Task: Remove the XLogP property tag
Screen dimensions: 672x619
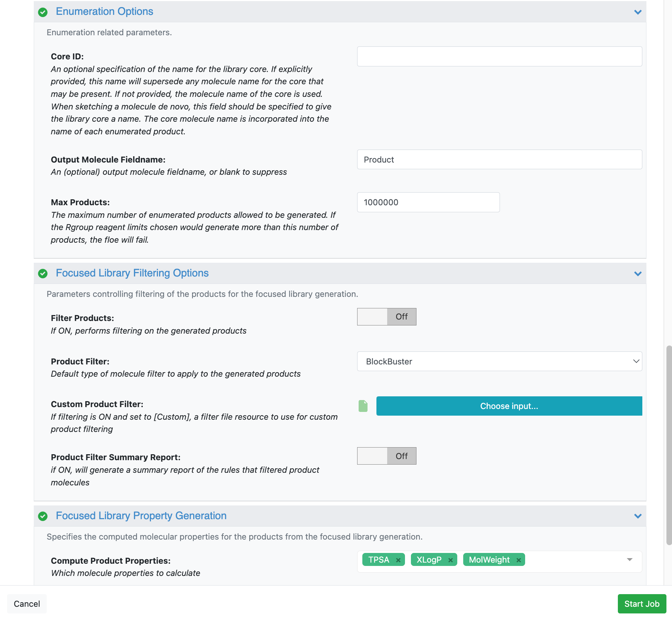Action: [x=451, y=560]
